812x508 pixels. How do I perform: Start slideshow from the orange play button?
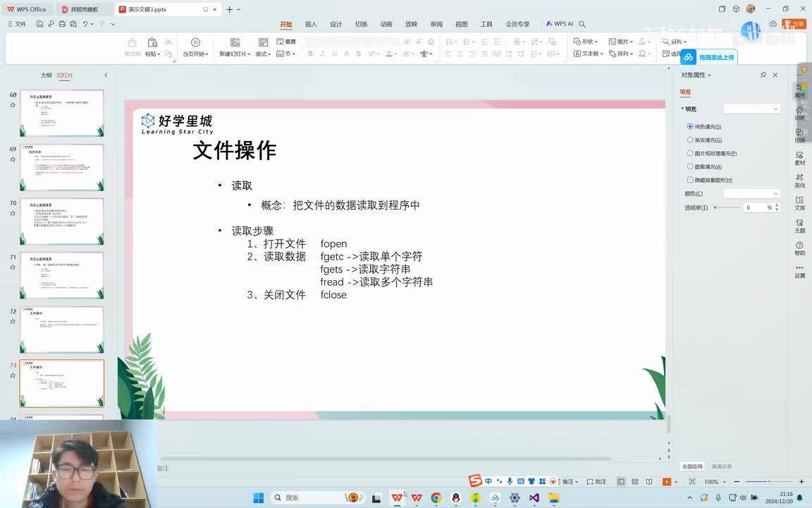pos(667,482)
